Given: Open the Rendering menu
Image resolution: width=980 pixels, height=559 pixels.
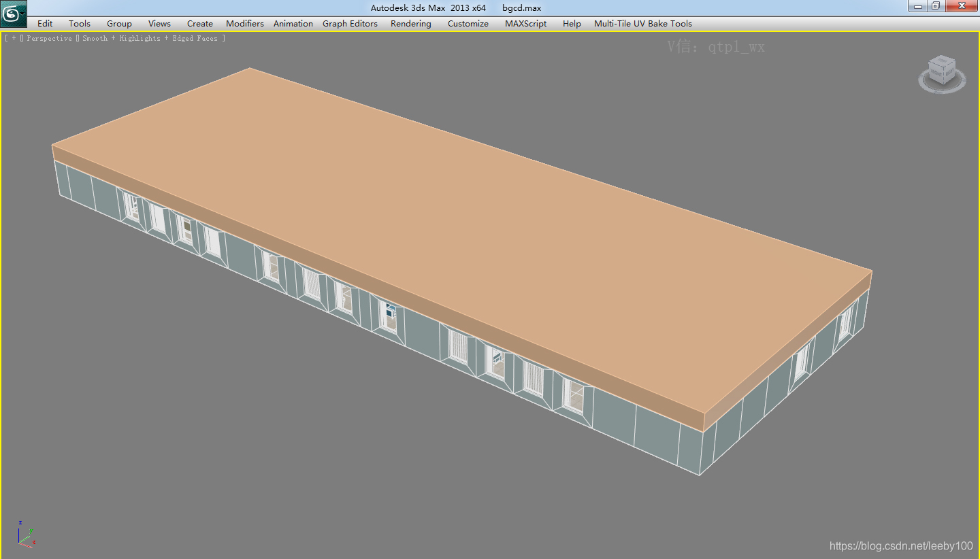Looking at the screenshot, I should (411, 23).
